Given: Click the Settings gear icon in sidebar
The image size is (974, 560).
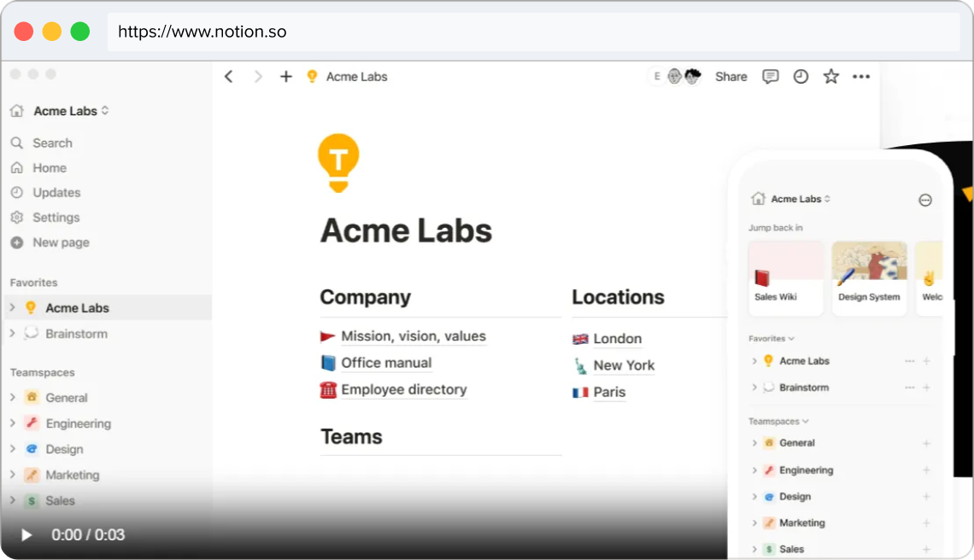Looking at the screenshot, I should [17, 218].
